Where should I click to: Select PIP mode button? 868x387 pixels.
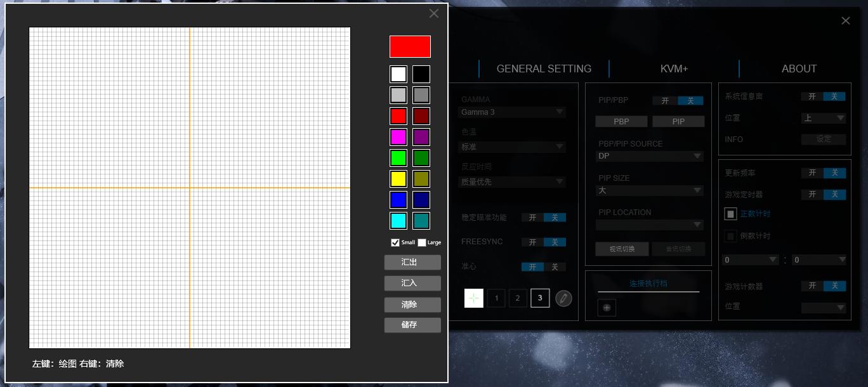tap(678, 121)
